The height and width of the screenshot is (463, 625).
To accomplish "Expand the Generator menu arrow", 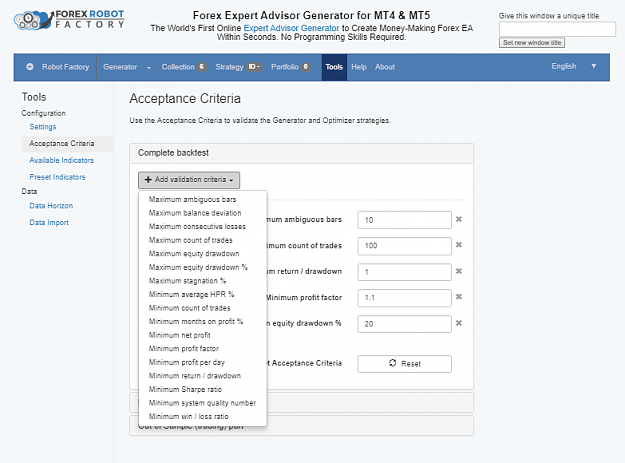I will click(149, 67).
